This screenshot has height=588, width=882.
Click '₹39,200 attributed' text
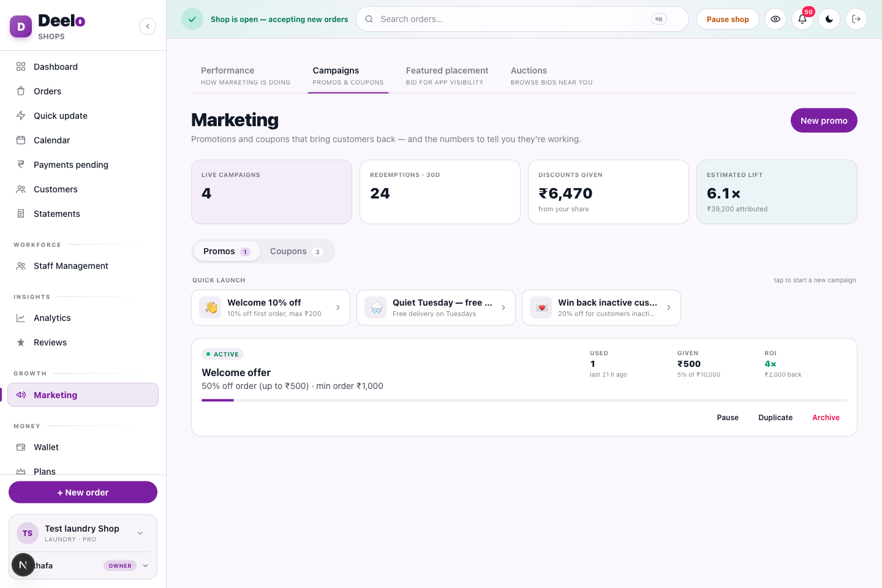(737, 209)
